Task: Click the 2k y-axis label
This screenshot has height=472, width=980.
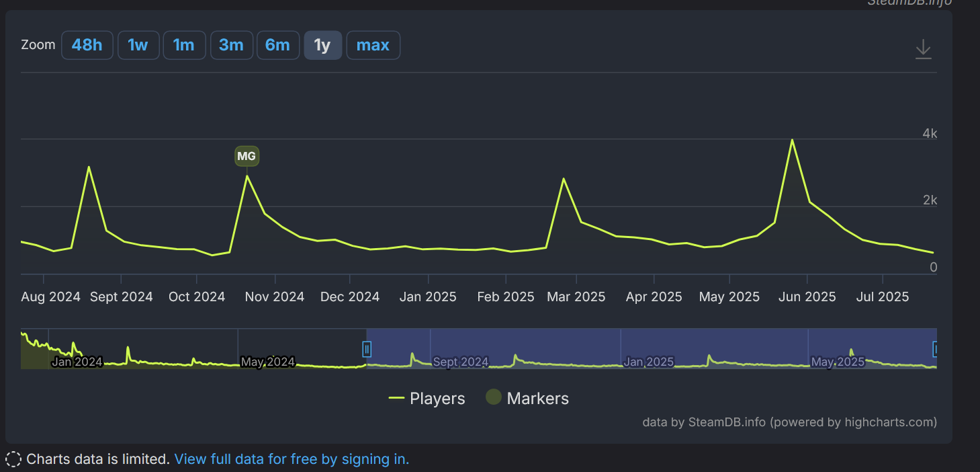Action: (930, 200)
